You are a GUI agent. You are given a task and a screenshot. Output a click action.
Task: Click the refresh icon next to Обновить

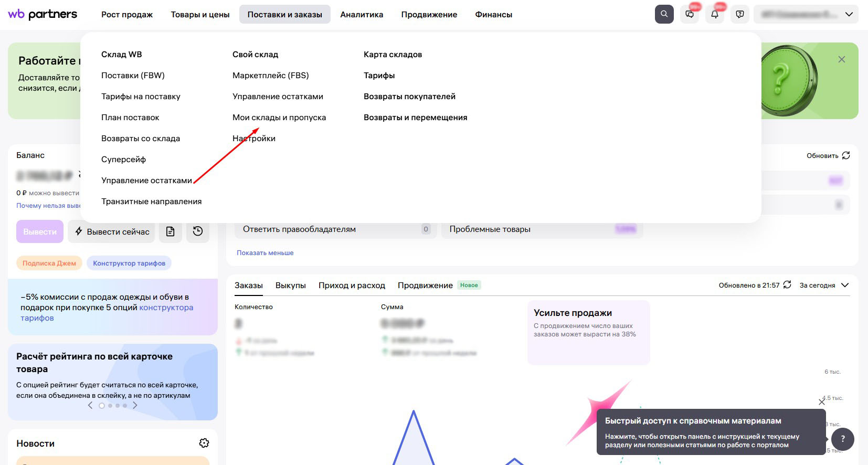846,155
